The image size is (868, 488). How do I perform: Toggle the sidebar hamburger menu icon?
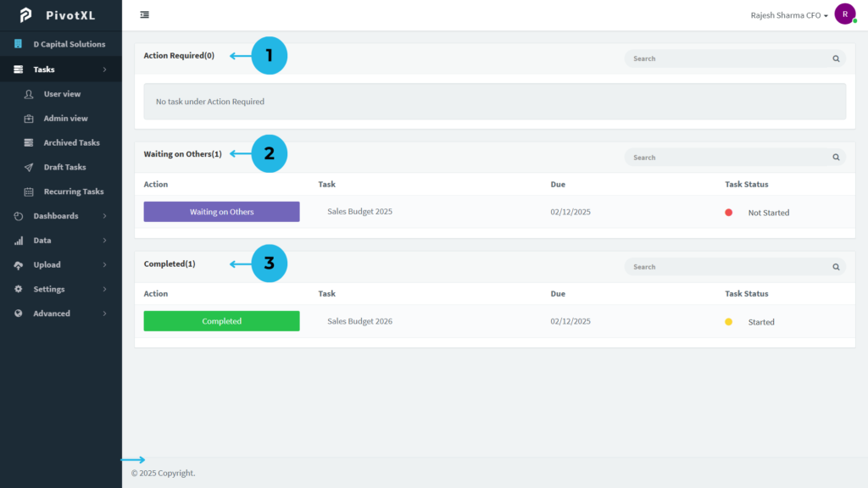[144, 15]
